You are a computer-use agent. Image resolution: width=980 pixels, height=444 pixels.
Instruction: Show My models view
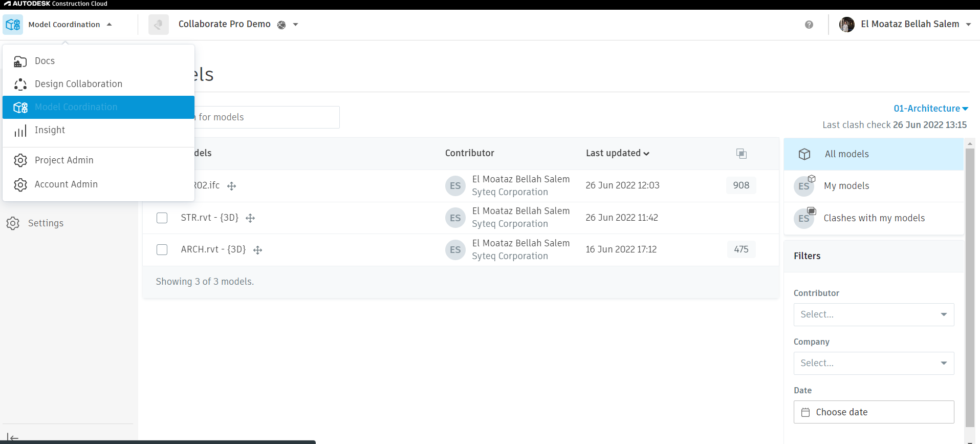tap(874, 186)
